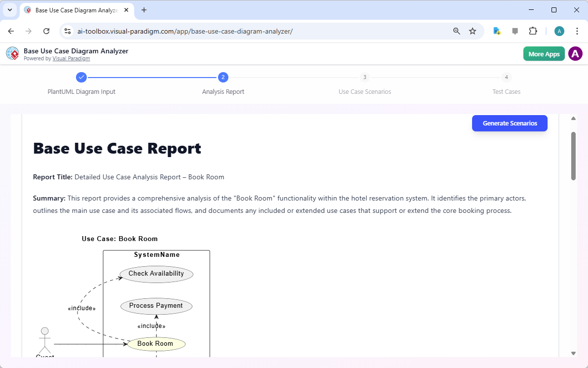Open site information settings icon in address bar
Screen dimensions: 588x368
coord(67,31)
